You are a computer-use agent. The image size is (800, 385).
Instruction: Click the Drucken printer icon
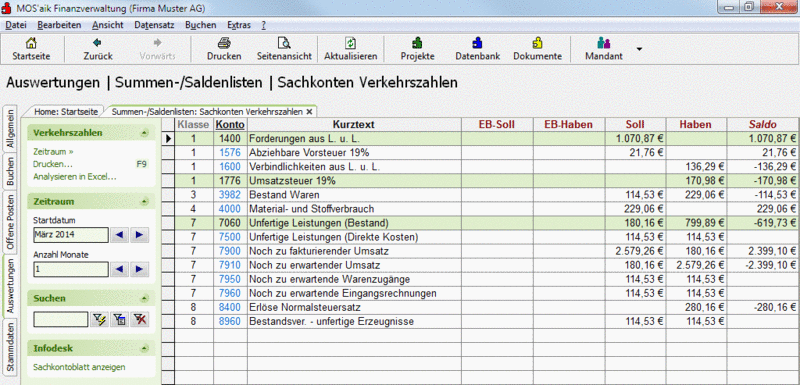coord(224,43)
